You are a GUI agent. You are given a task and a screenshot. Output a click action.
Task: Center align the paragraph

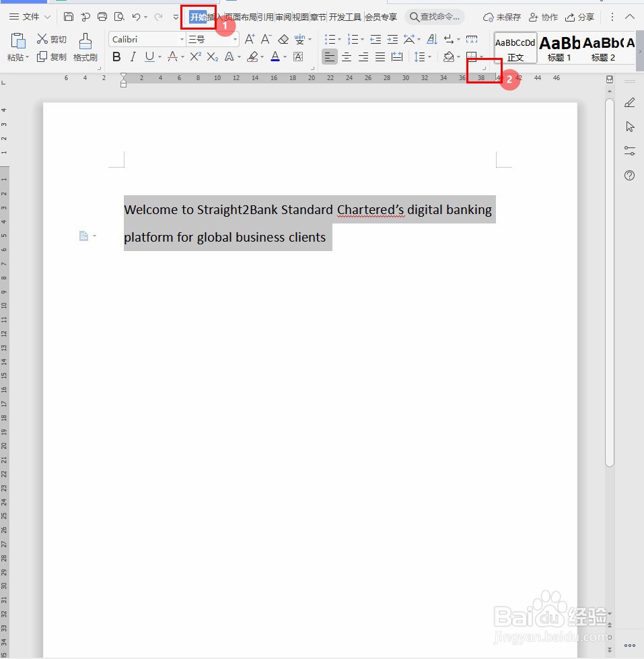coord(347,57)
